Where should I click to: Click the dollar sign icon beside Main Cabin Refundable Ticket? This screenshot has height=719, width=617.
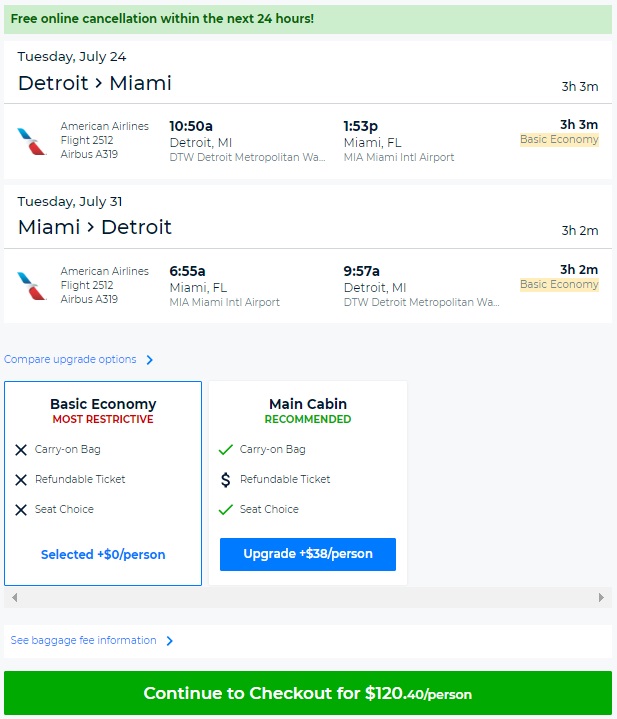pos(226,480)
